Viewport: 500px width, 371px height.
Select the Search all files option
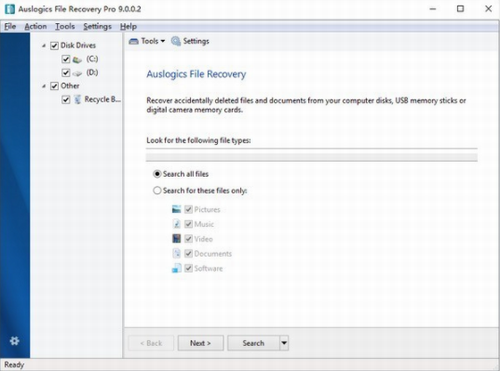point(157,174)
